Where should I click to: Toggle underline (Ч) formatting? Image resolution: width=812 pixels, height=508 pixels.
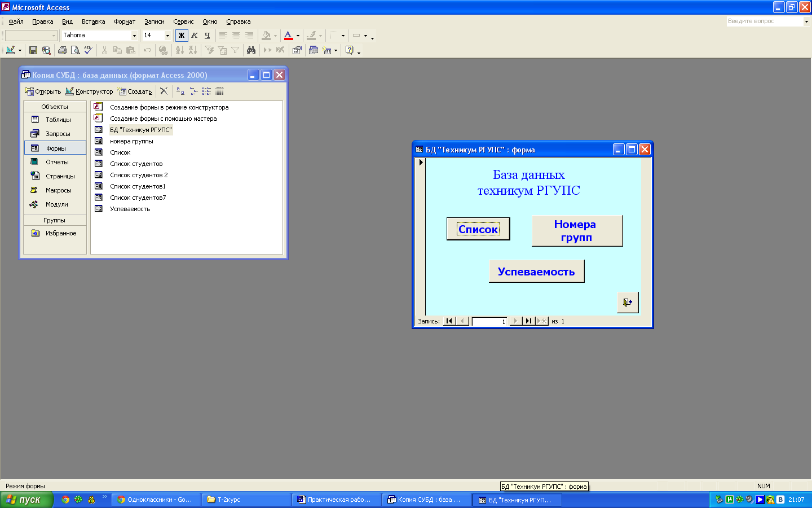point(208,36)
